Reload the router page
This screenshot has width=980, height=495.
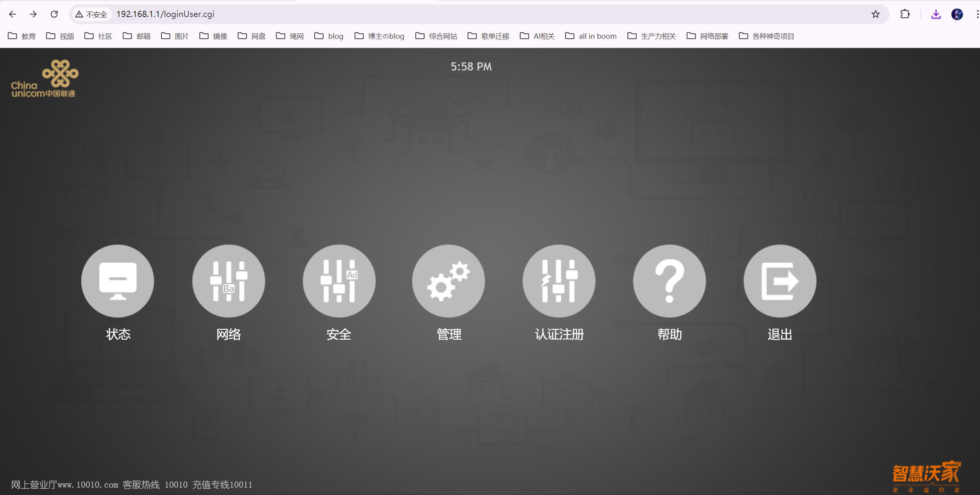pyautogui.click(x=54, y=14)
